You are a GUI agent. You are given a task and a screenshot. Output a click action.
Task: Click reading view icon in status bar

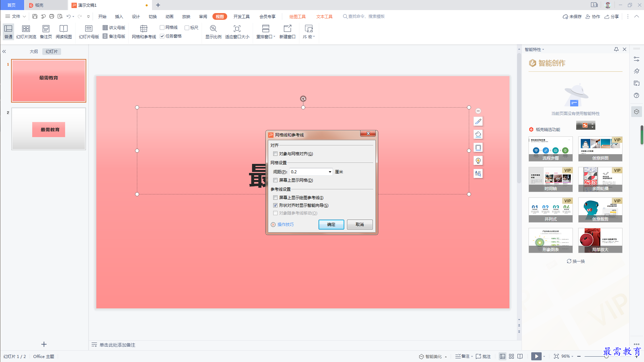(x=520, y=356)
